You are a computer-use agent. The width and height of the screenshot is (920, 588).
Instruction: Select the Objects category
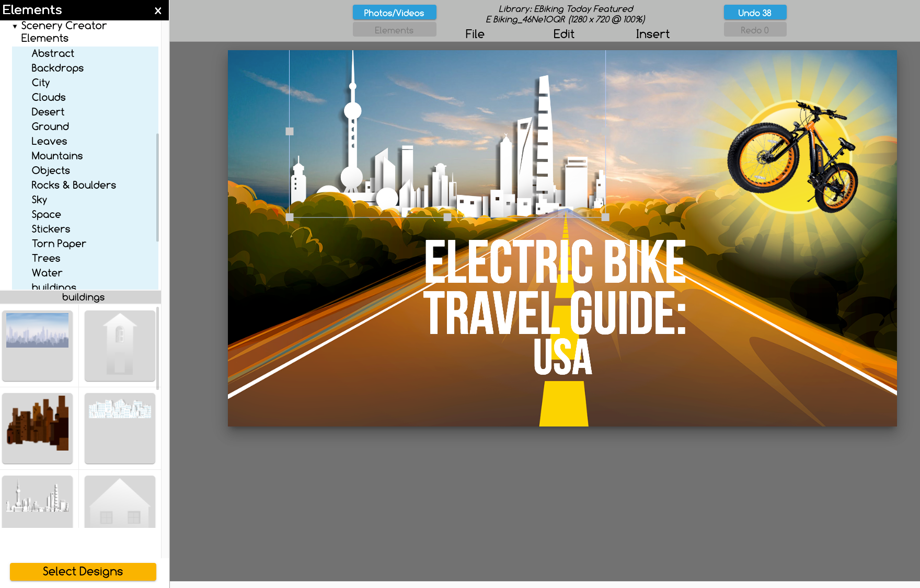coord(51,170)
